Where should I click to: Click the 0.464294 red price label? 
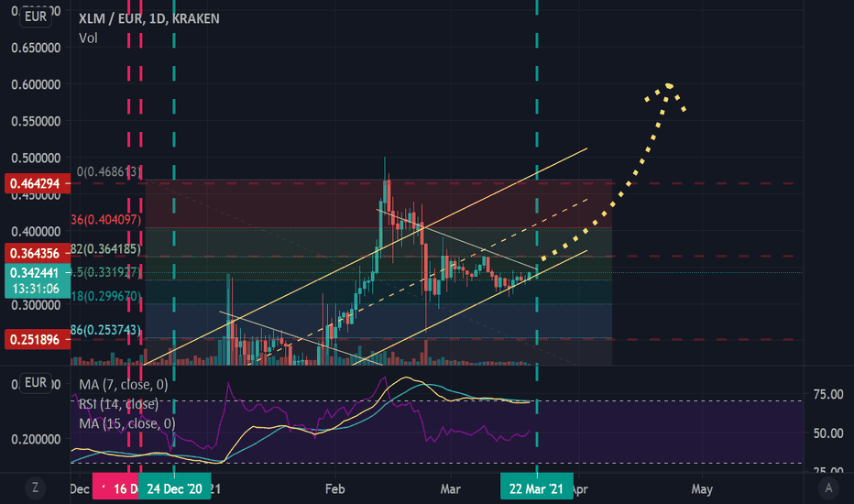click(x=38, y=183)
